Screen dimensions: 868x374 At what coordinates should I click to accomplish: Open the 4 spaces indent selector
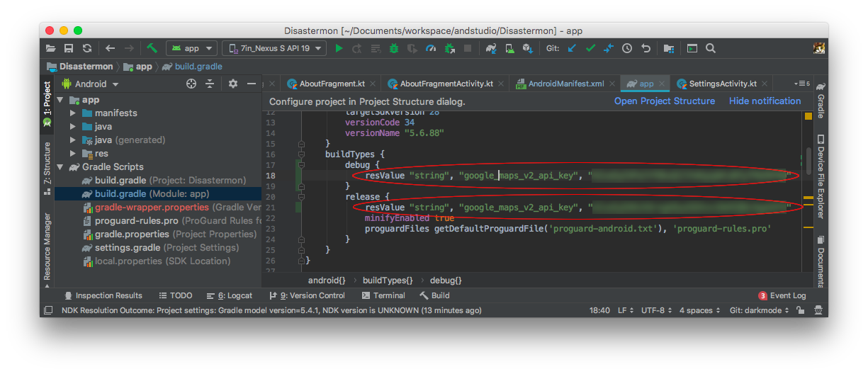pos(699,310)
